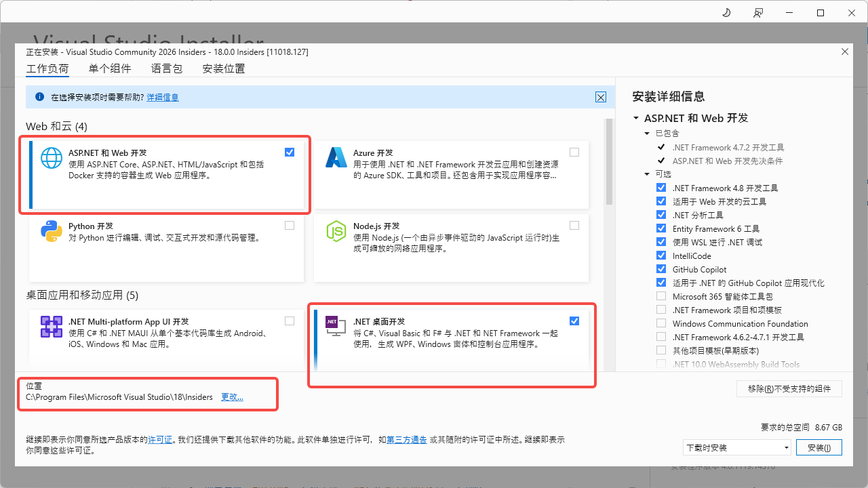Enable Windows Communication Foundation component
This screenshot has height=488, width=868.
(661, 323)
